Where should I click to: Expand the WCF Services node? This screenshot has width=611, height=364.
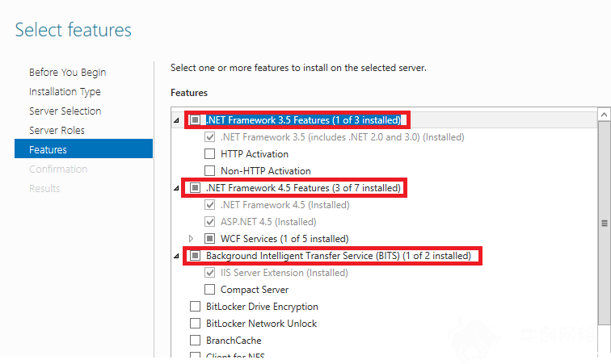click(x=191, y=238)
